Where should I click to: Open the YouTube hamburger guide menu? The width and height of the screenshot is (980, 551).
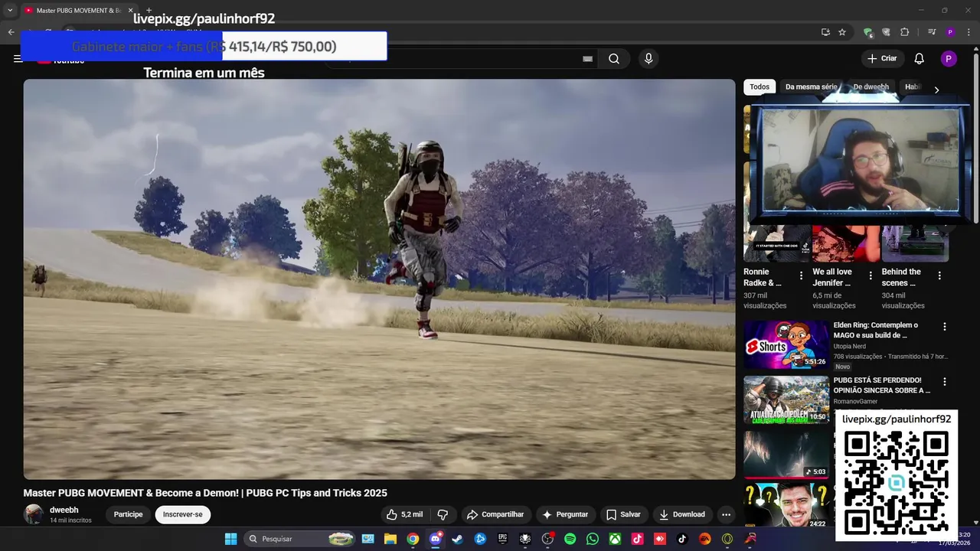click(x=18, y=58)
